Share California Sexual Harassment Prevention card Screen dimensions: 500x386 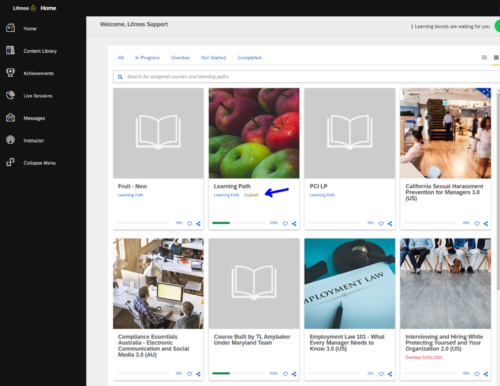tap(486, 224)
